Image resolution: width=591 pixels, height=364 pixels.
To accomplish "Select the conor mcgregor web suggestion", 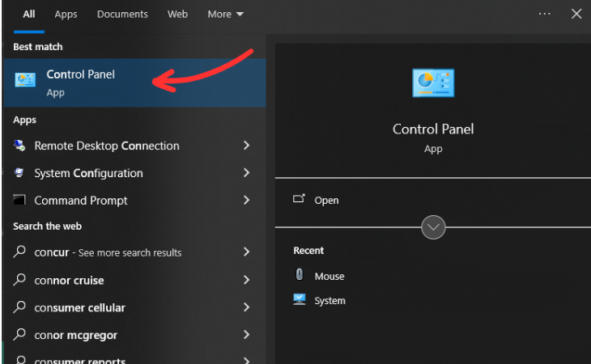I will pyautogui.click(x=134, y=334).
